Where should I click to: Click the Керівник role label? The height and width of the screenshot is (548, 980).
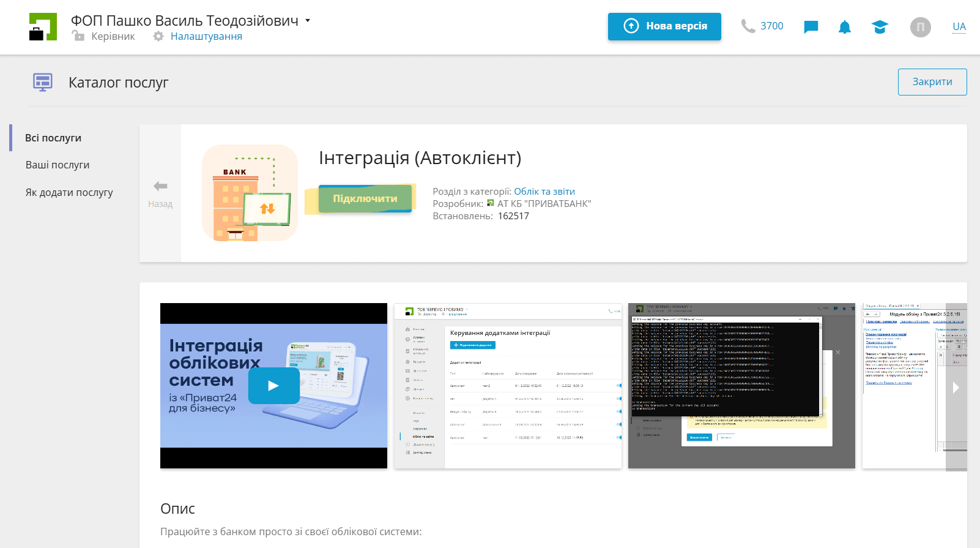pos(113,36)
